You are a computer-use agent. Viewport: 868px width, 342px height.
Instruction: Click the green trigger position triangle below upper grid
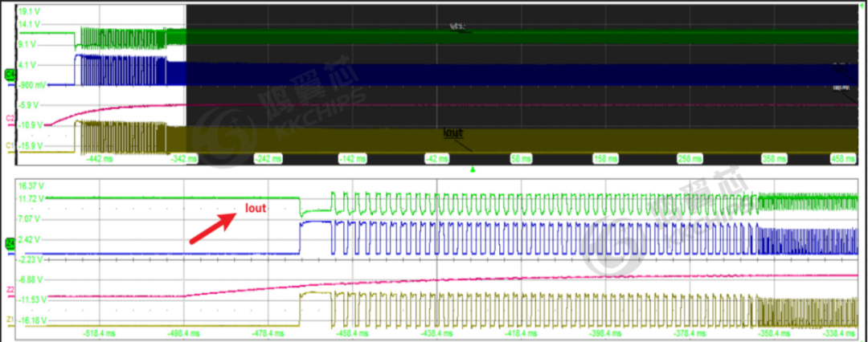click(473, 169)
